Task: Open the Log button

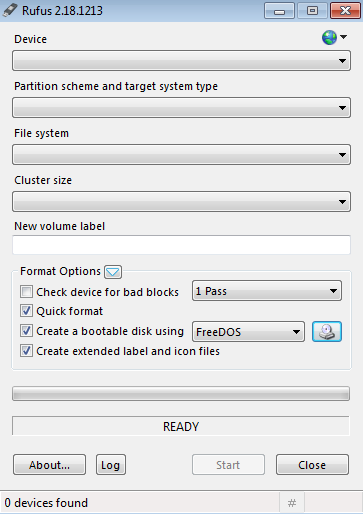Action: [x=111, y=465]
